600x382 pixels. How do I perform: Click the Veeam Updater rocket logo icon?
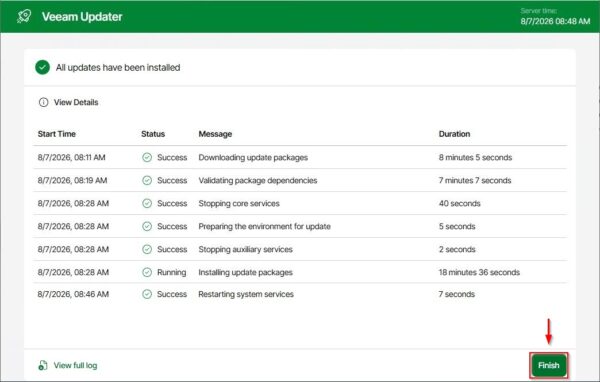coord(24,16)
